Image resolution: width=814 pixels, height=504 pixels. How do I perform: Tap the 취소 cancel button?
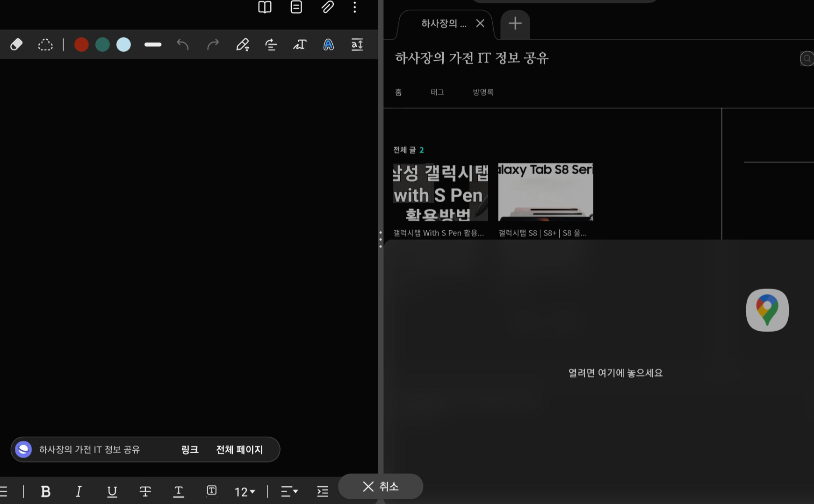coord(381,486)
